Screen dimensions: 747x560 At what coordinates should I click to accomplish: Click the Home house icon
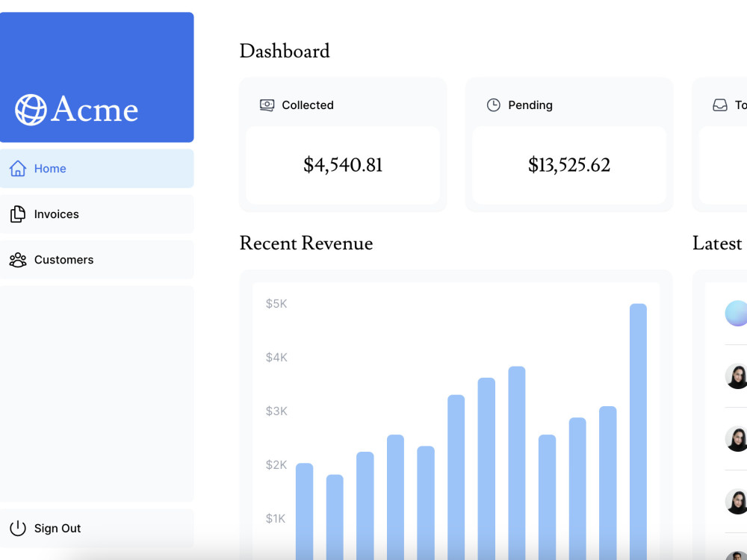(18, 169)
